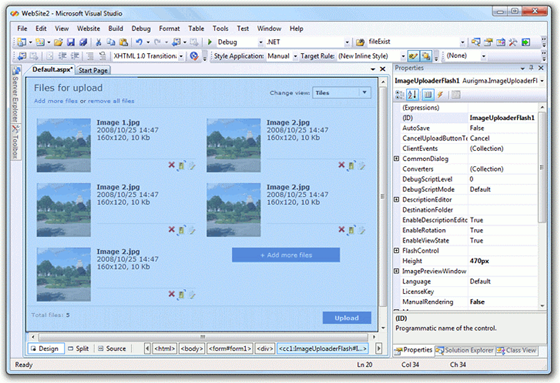Select the <form#form1> tag breadcrumb
This screenshot has height=383, width=560.
pyautogui.click(x=230, y=348)
